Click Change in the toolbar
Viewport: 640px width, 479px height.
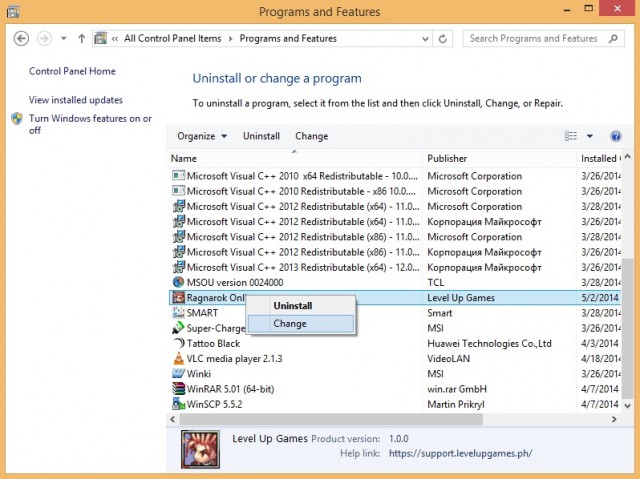pos(311,136)
